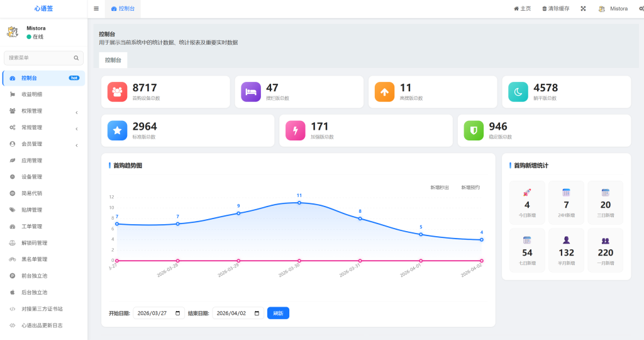Click the 132 value above 半月新增
Screen dimensions: 644x340
click(x=566, y=252)
